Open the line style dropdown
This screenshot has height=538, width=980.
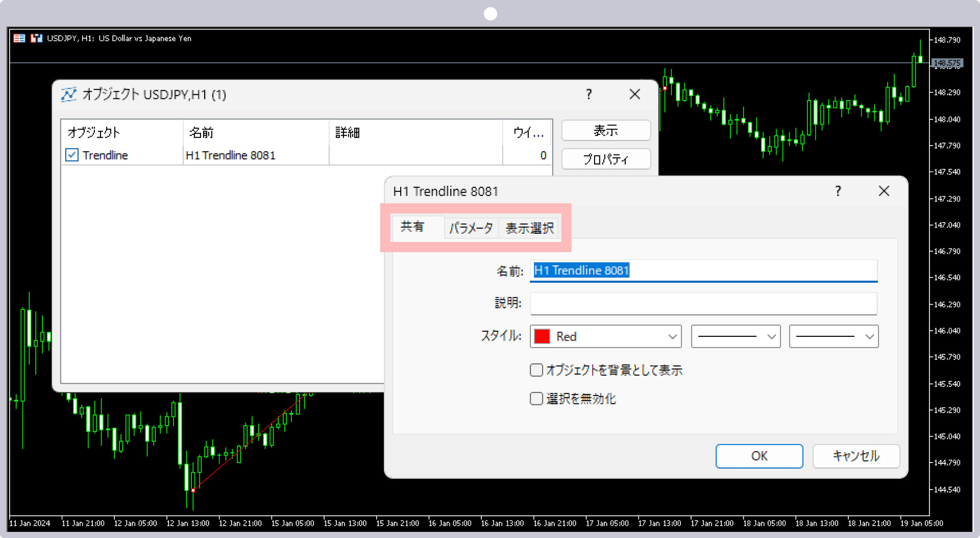point(736,336)
